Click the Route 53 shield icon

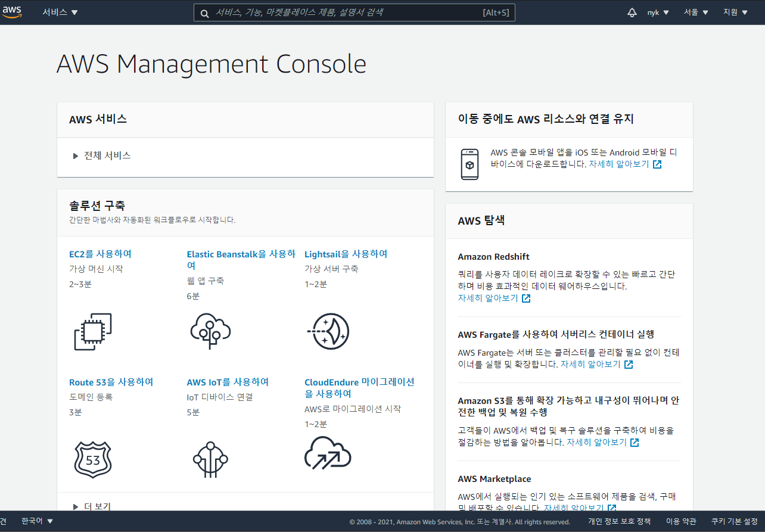coord(93,460)
